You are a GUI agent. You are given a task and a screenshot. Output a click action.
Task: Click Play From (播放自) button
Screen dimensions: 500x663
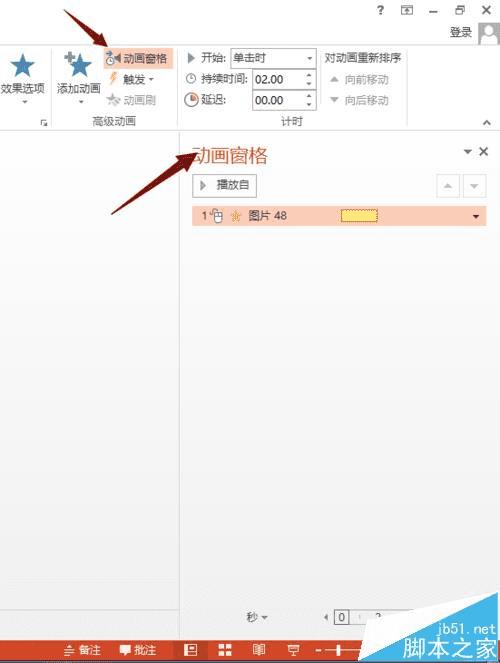click(224, 186)
